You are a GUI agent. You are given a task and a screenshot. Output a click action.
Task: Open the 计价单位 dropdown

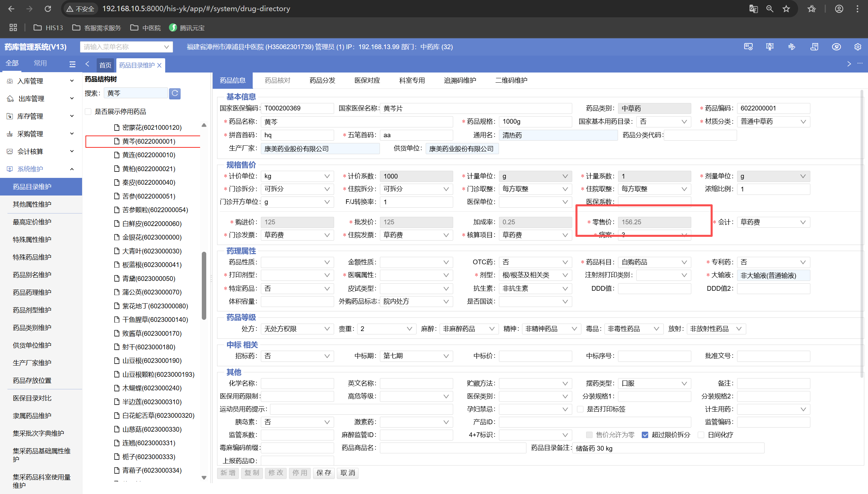(x=297, y=176)
